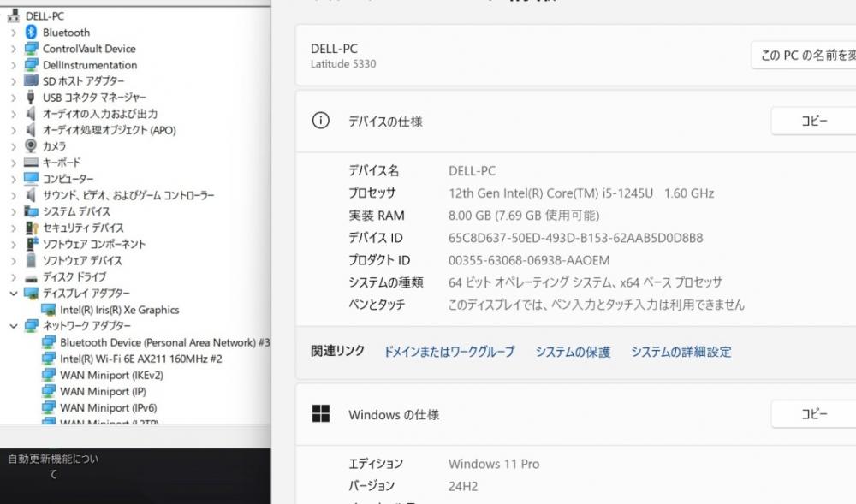Click the version value 24H2
856x504 pixels.
click(463, 486)
